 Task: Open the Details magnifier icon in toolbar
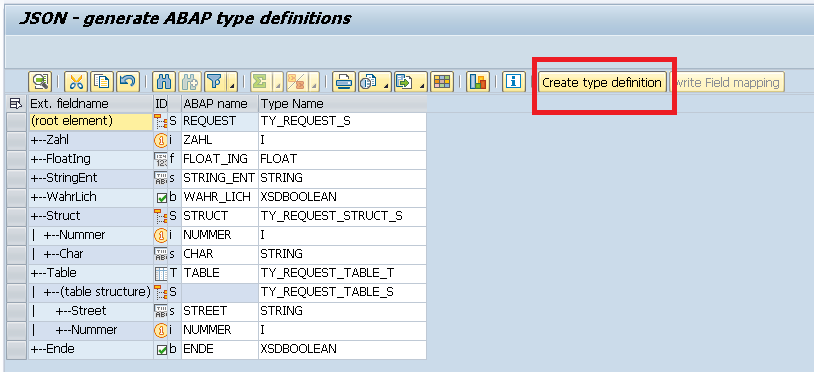tap(39, 82)
